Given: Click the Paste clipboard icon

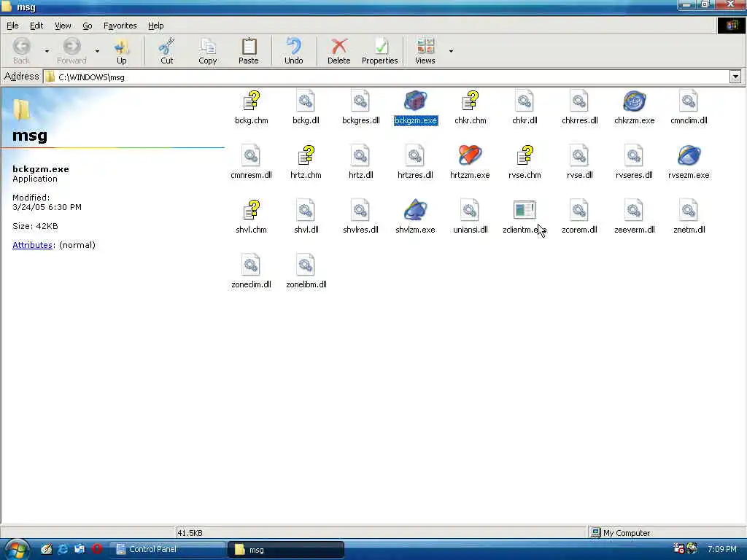Looking at the screenshot, I should coord(249,47).
